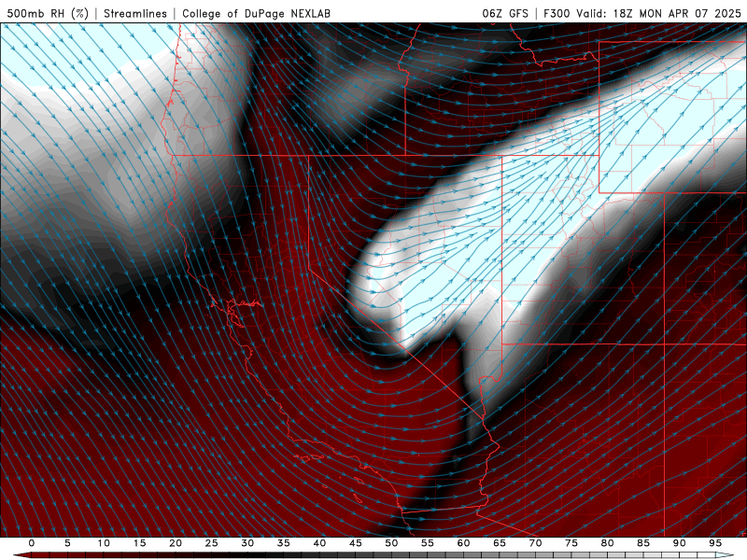Click the '55' colorbar scale label
Screen dimensions: 747x560
point(428,543)
